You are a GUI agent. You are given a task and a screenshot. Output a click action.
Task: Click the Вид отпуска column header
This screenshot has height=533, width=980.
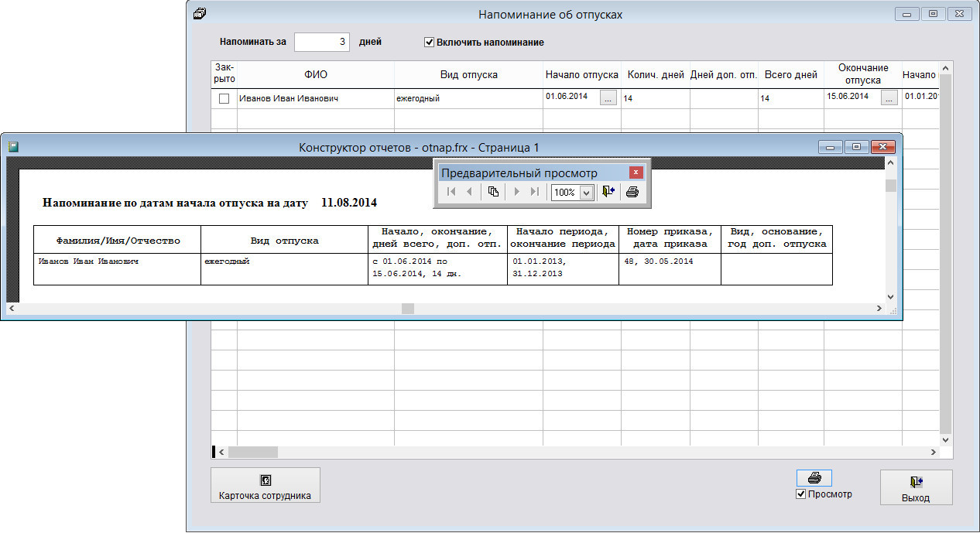point(468,75)
